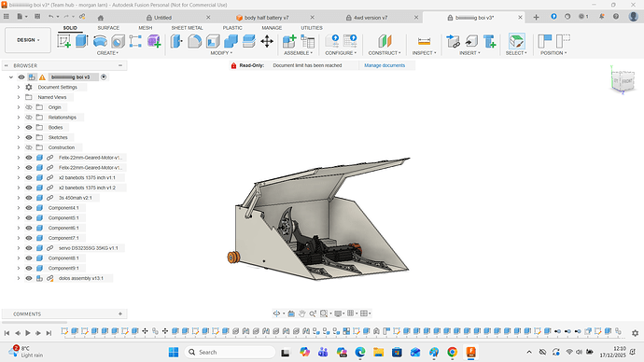
Task: Activate root component radio button
Action: [x=104, y=77]
